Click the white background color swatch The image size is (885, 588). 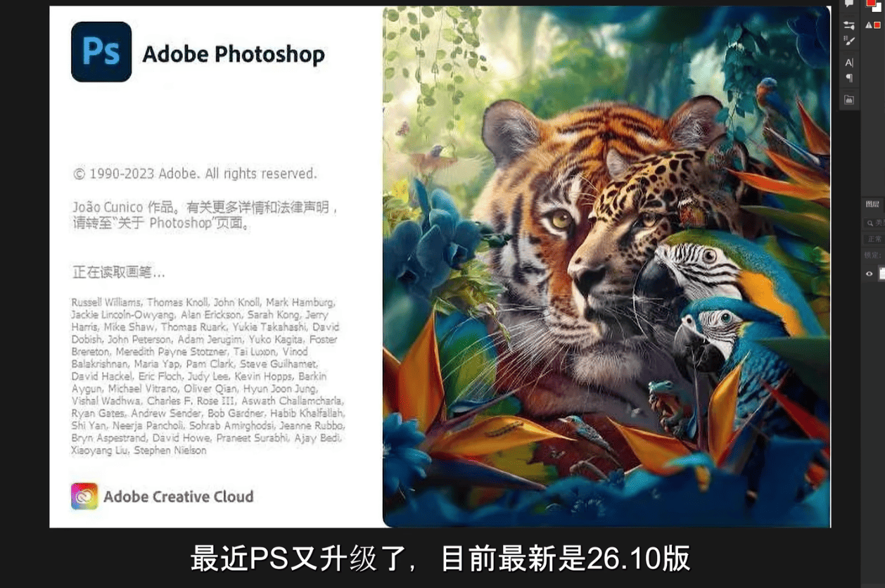878,8
